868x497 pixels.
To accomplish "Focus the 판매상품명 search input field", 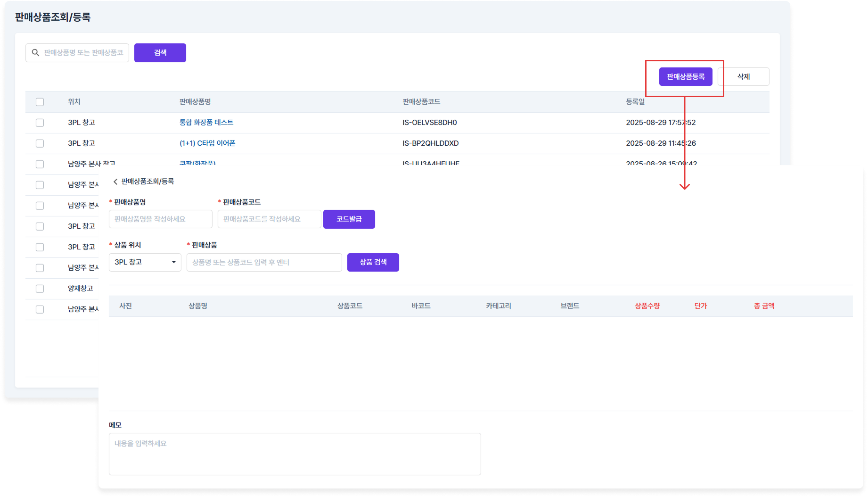I will (x=83, y=53).
